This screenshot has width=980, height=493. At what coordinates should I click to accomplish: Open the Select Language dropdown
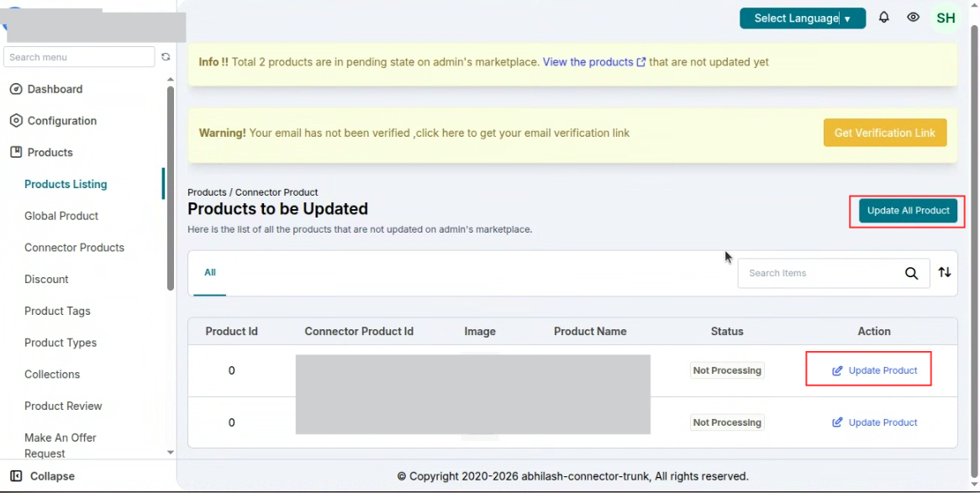803,18
